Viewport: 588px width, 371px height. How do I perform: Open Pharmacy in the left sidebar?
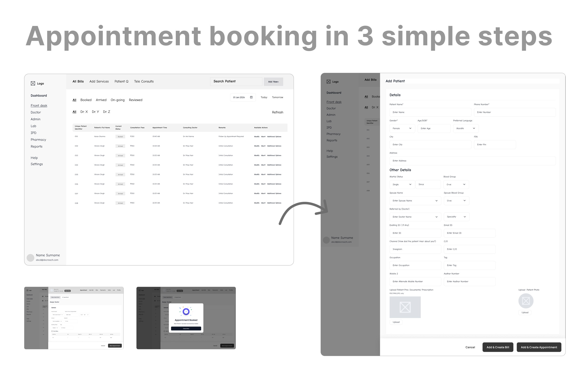click(38, 140)
